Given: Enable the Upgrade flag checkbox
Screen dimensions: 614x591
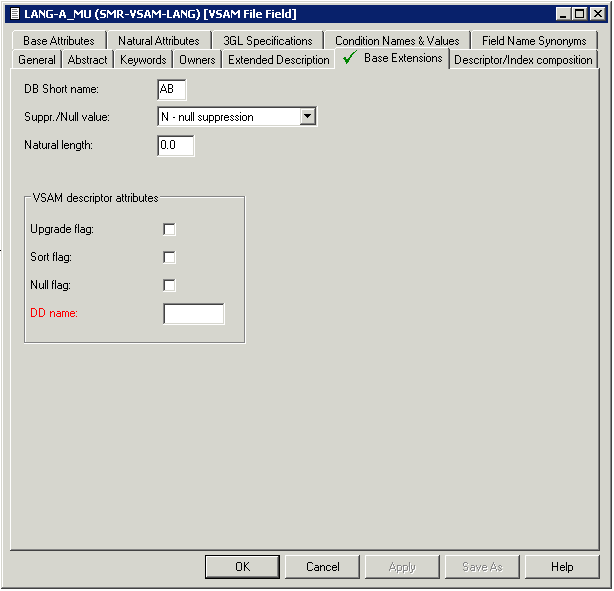Looking at the screenshot, I should tap(169, 230).
